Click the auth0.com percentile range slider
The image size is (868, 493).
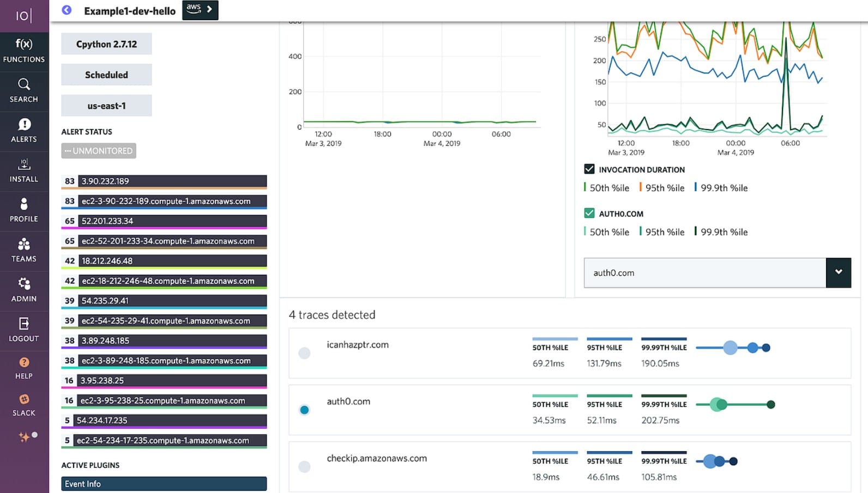pos(736,404)
